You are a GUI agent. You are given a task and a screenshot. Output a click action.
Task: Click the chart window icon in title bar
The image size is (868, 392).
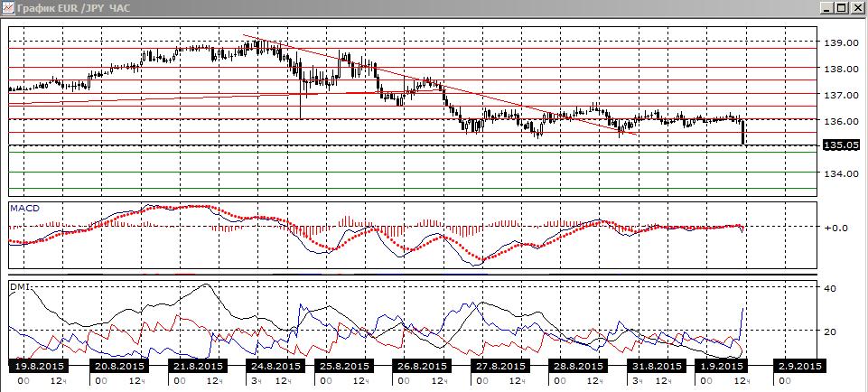tap(7, 8)
